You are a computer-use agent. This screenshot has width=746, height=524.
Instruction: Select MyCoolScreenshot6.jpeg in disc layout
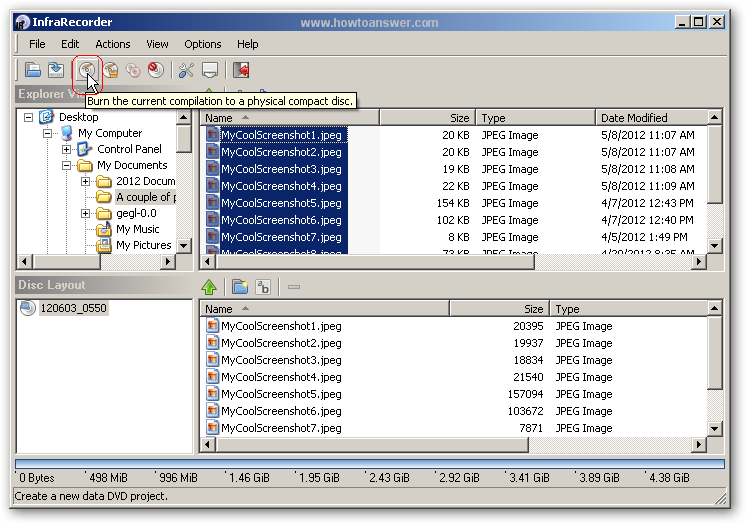(x=281, y=411)
